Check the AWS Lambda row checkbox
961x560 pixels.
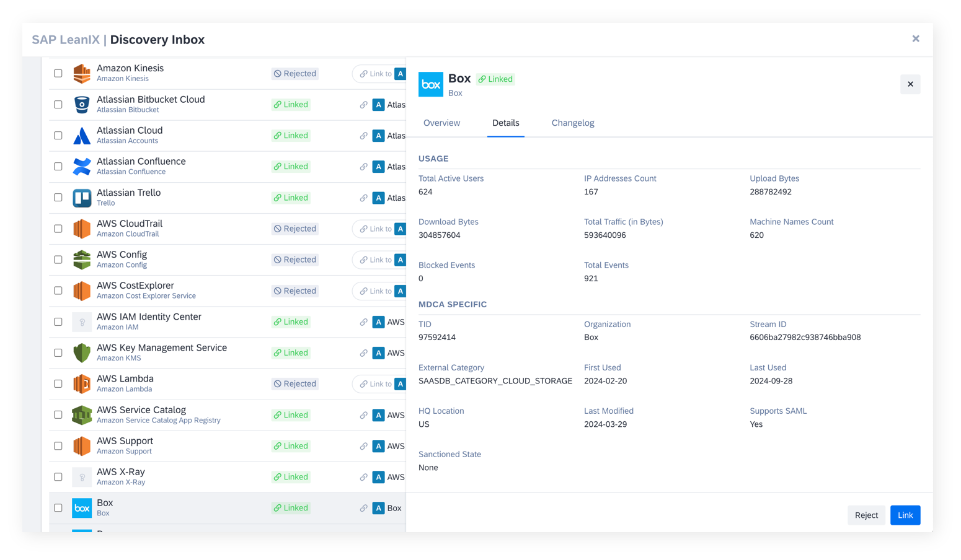pyautogui.click(x=58, y=383)
